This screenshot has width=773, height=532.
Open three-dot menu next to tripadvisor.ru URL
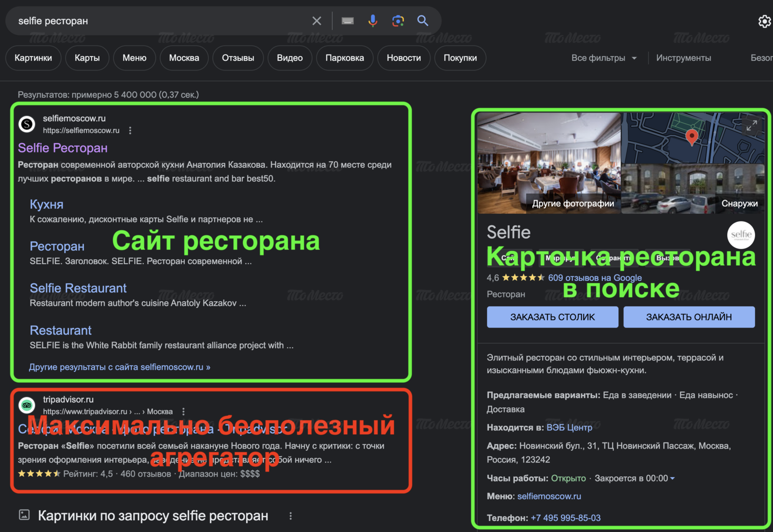[x=183, y=411]
